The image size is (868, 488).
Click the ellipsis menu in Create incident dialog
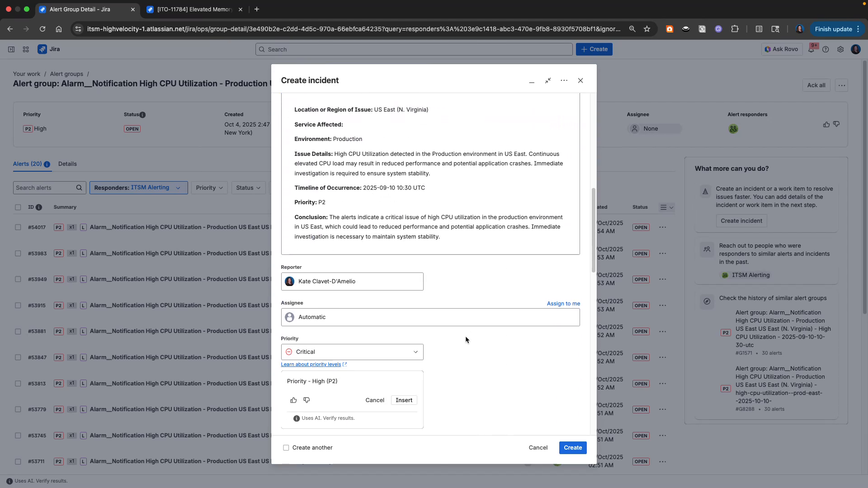[564, 80]
